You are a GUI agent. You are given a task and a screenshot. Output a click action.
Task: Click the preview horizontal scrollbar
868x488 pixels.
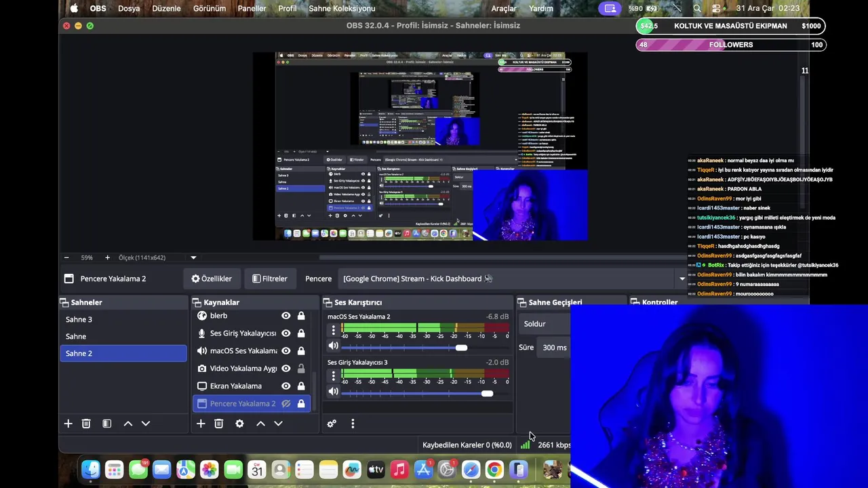503,258
